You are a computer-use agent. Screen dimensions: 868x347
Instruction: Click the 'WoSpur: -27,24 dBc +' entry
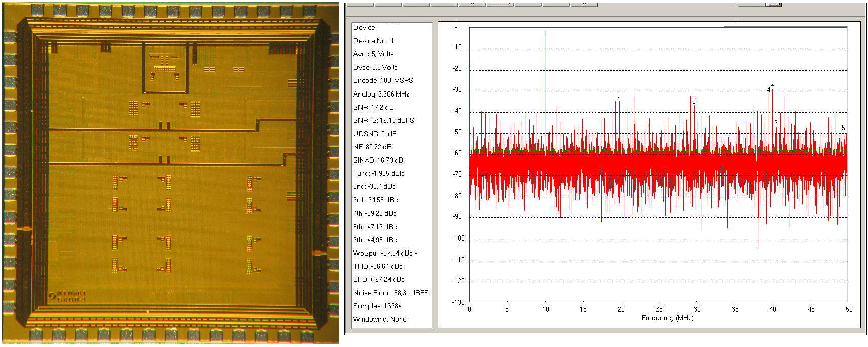click(385, 253)
